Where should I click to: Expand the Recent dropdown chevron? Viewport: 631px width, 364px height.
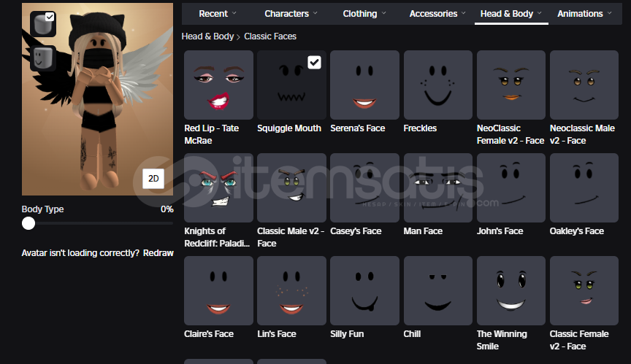[x=234, y=13]
